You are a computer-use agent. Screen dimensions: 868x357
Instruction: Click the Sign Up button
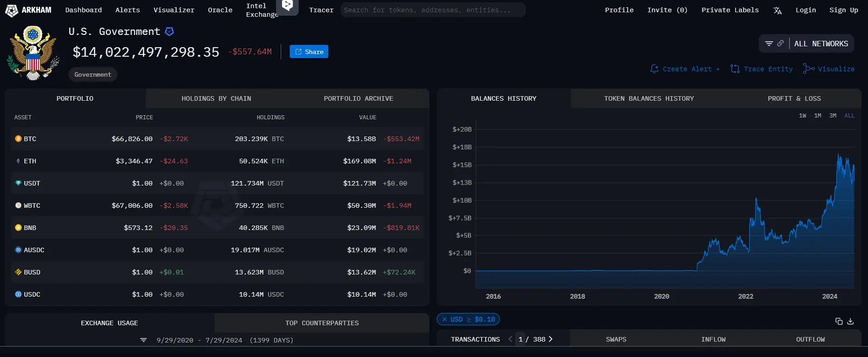click(x=844, y=10)
